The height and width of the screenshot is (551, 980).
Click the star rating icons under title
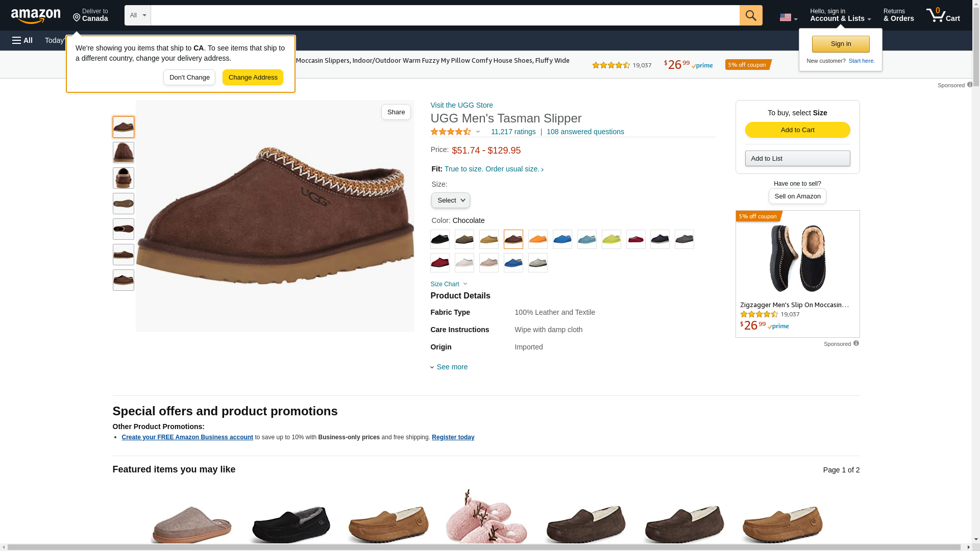451,132
